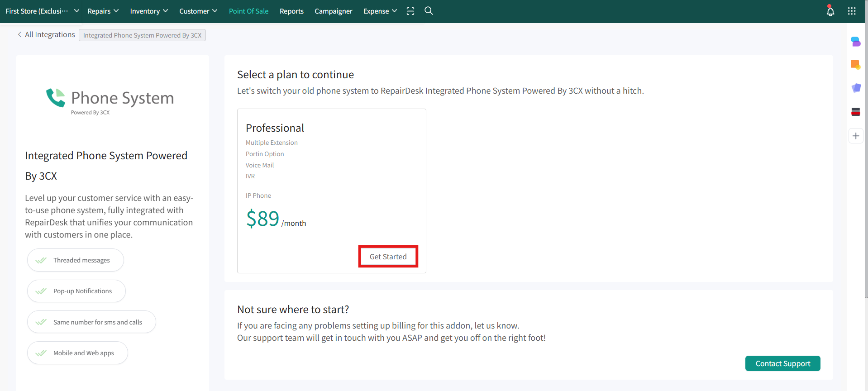Click the purple sidebar widget icon
The width and height of the screenshot is (868, 391).
point(855,88)
